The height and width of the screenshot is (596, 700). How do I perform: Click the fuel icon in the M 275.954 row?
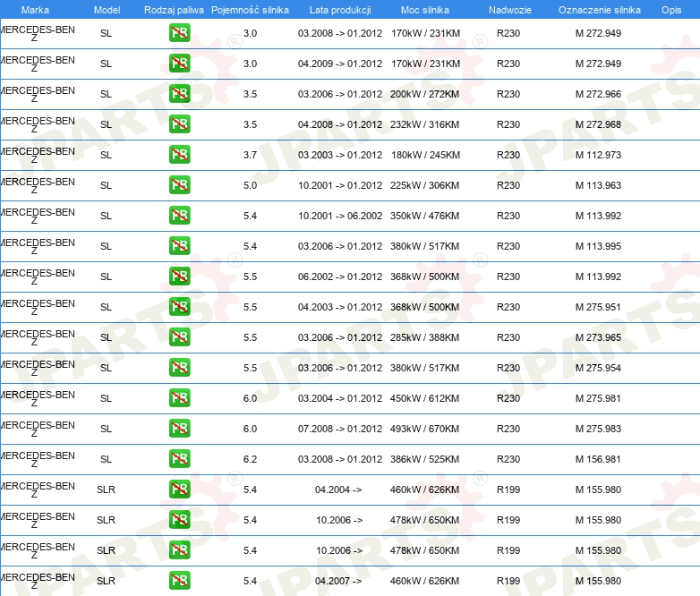179,368
